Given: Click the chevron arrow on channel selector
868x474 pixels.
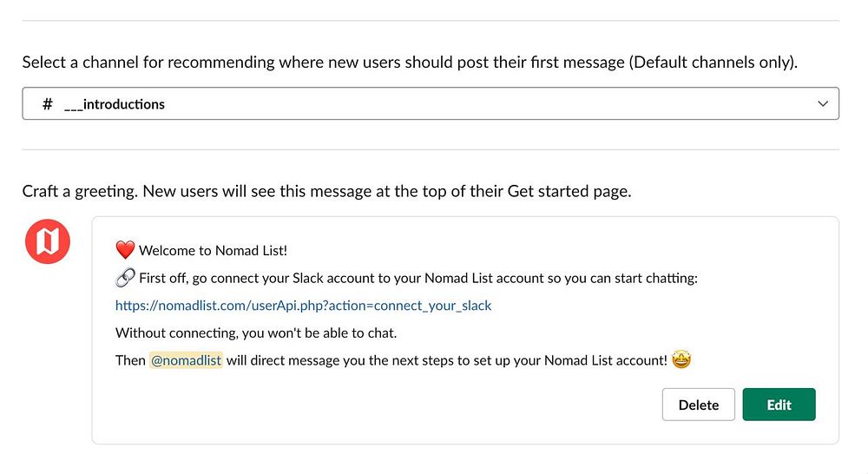Looking at the screenshot, I should [x=823, y=103].
